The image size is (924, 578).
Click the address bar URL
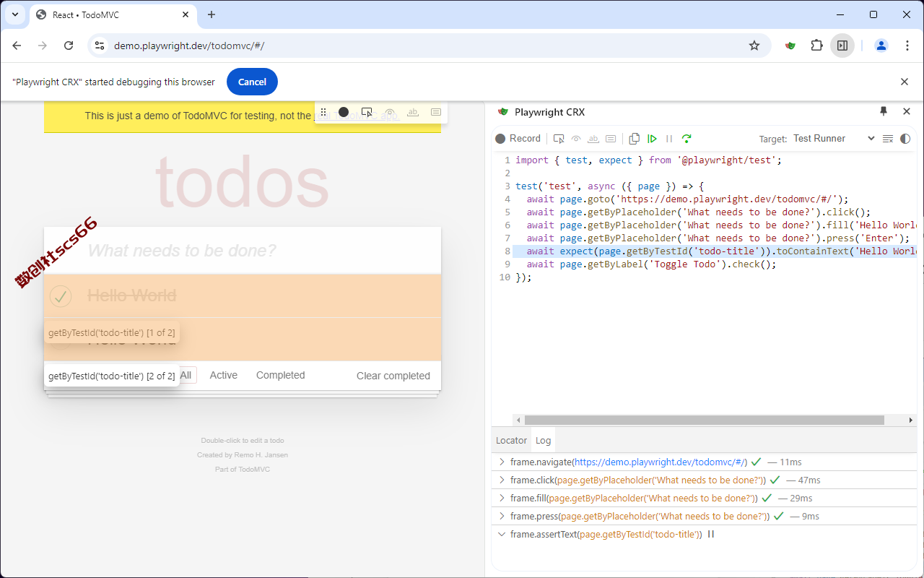(189, 46)
